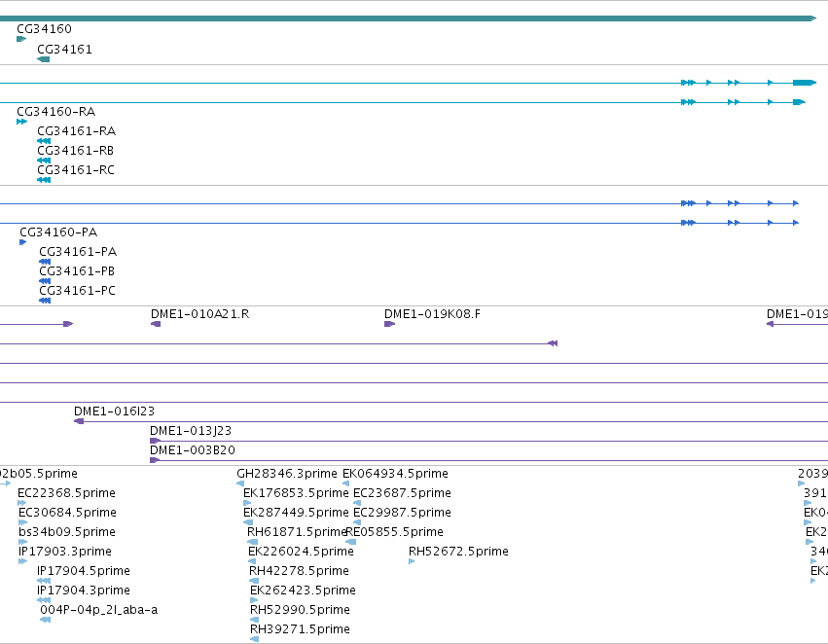
Task: Click the EC29987.5prime EST label
Action: tap(402, 513)
